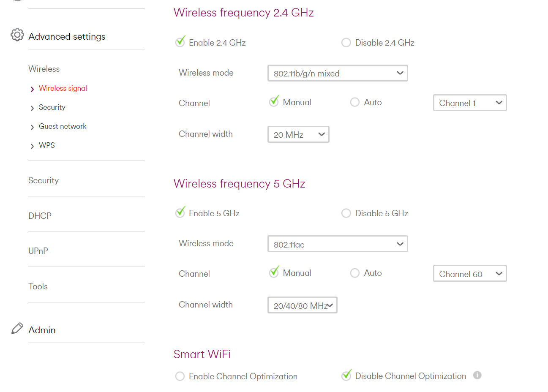Select Disable 5 GHz

(346, 213)
